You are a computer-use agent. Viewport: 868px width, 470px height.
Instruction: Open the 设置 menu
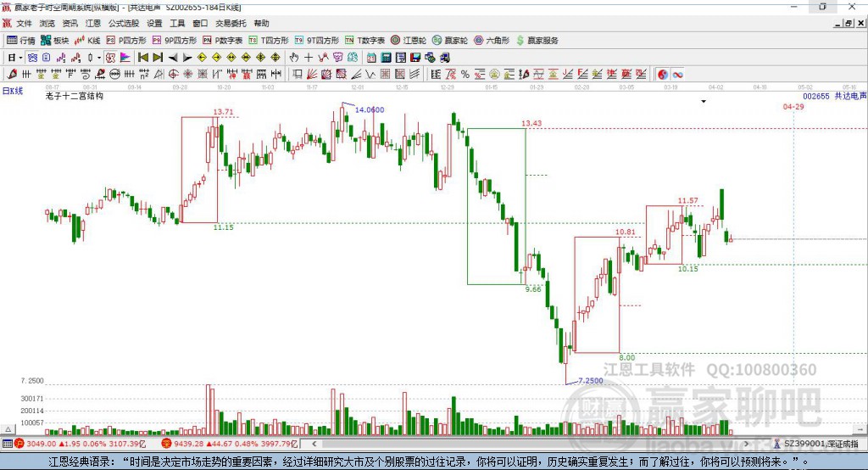[x=154, y=23]
